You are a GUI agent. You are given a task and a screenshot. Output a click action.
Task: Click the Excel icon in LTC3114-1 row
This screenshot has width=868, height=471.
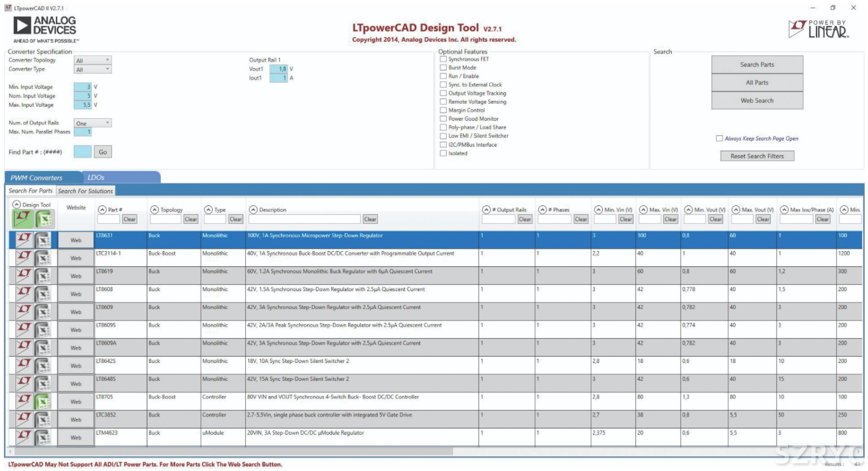click(43, 258)
